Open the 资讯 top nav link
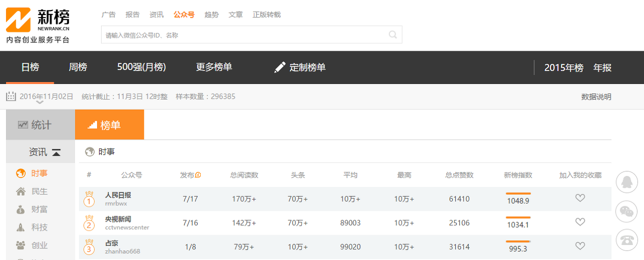This screenshot has height=260, width=644. coord(156,15)
